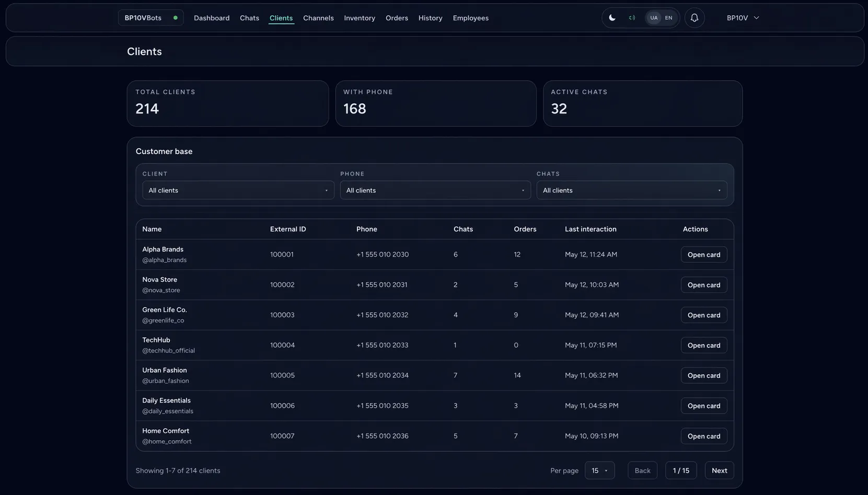Expand the Phone filter dropdown
868x495 pixels.
pos(435,190)
